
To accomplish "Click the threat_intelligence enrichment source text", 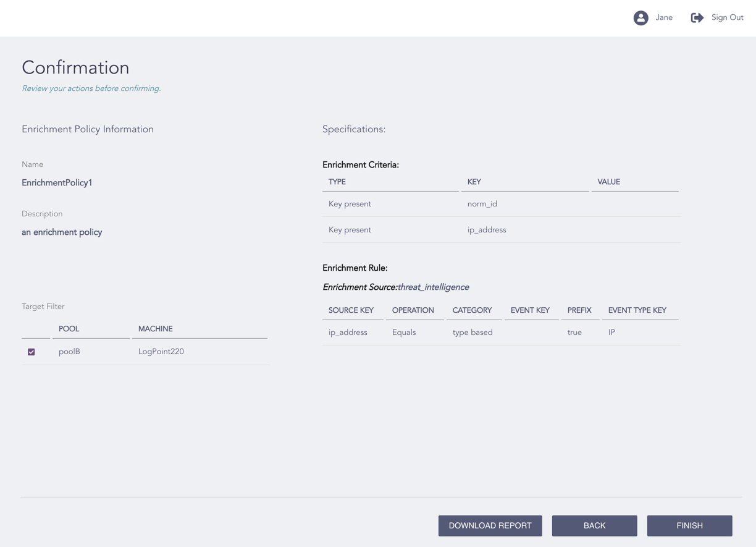I will pos(434,287).
